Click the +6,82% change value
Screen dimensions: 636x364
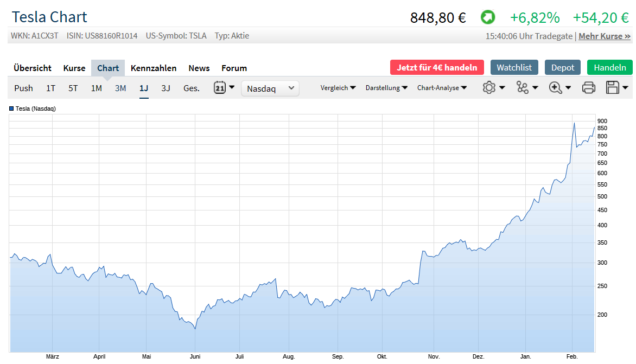tap(535, 17)
